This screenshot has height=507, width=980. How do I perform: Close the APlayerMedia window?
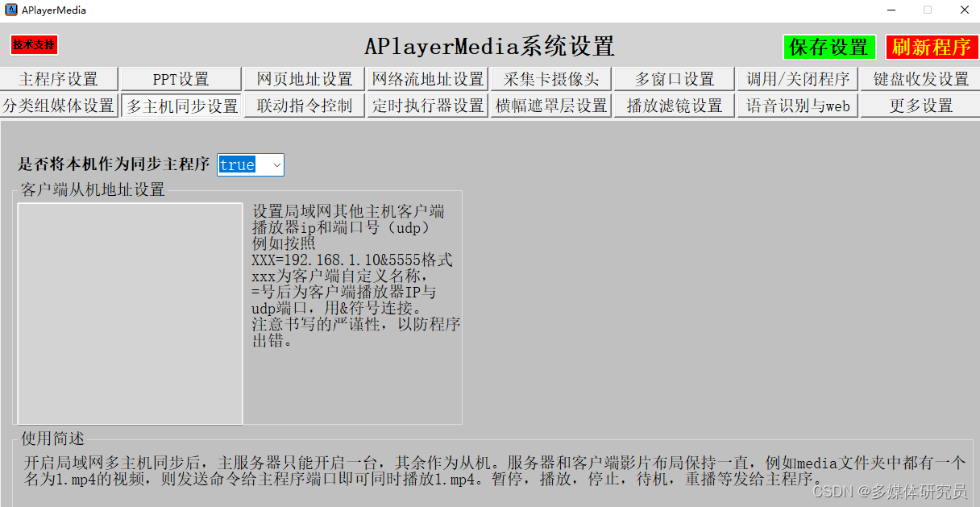[964, 10]
